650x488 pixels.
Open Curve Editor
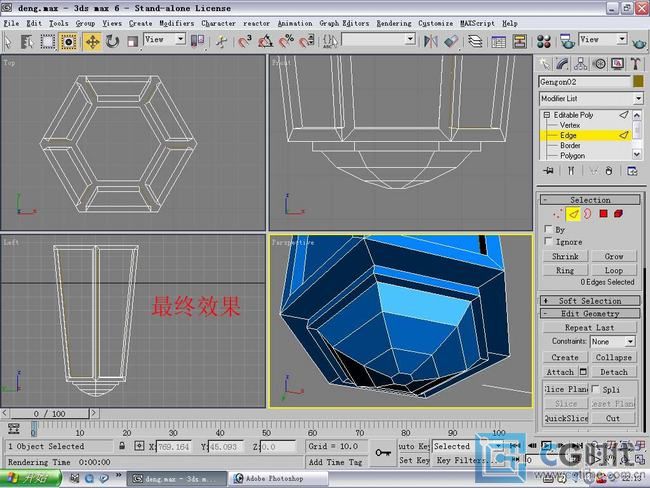(498, 42)
